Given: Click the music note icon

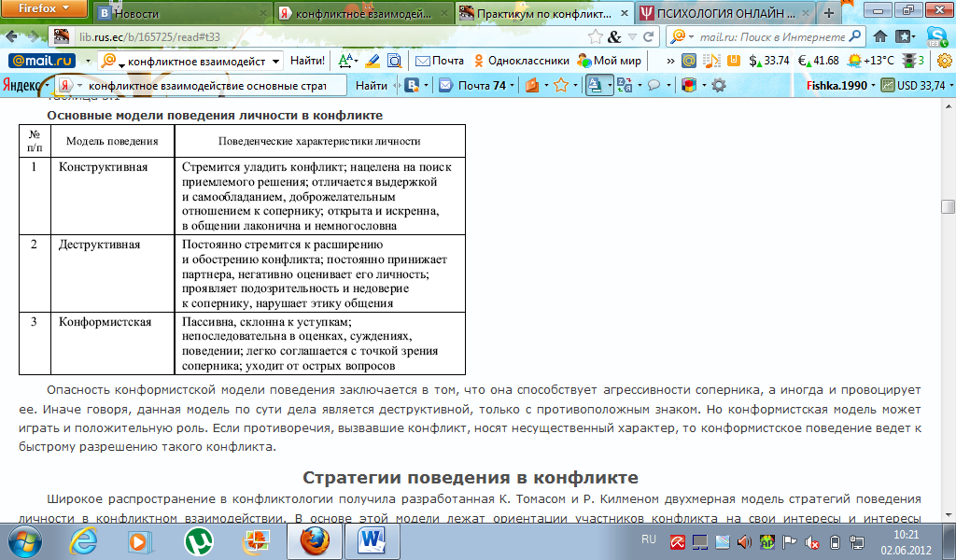Looking at the screenshot, I should tap(710, 61).
